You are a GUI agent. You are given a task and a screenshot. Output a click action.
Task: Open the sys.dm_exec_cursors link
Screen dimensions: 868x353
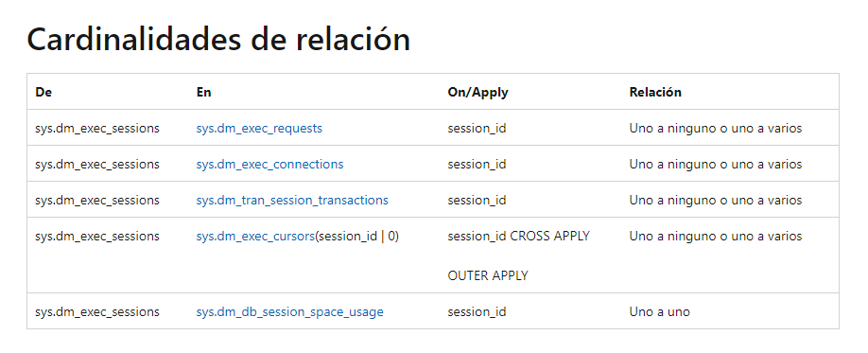coord(255,236)
